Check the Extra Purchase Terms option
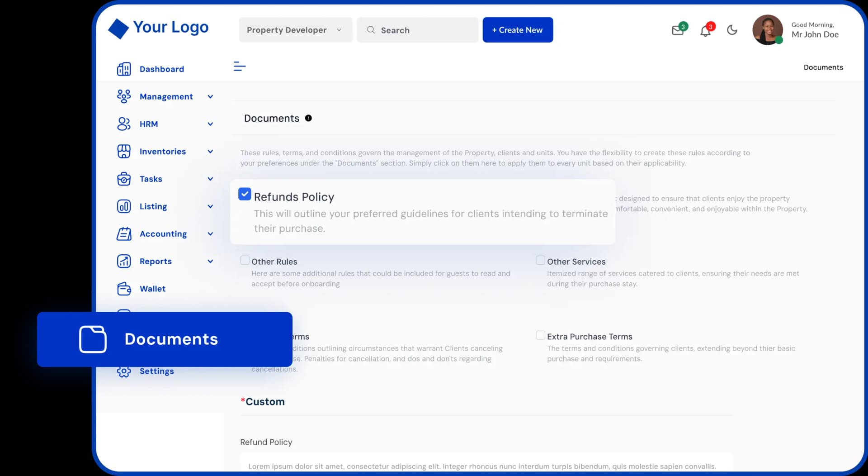This screenshot has height=476, width=868. tap(540, 335)
